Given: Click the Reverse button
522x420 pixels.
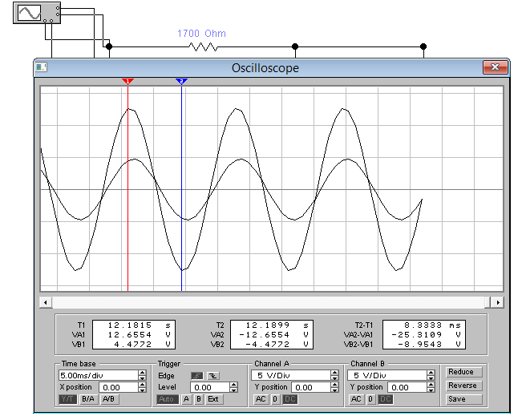Looking at the screenshot, I should click(463, 386).
